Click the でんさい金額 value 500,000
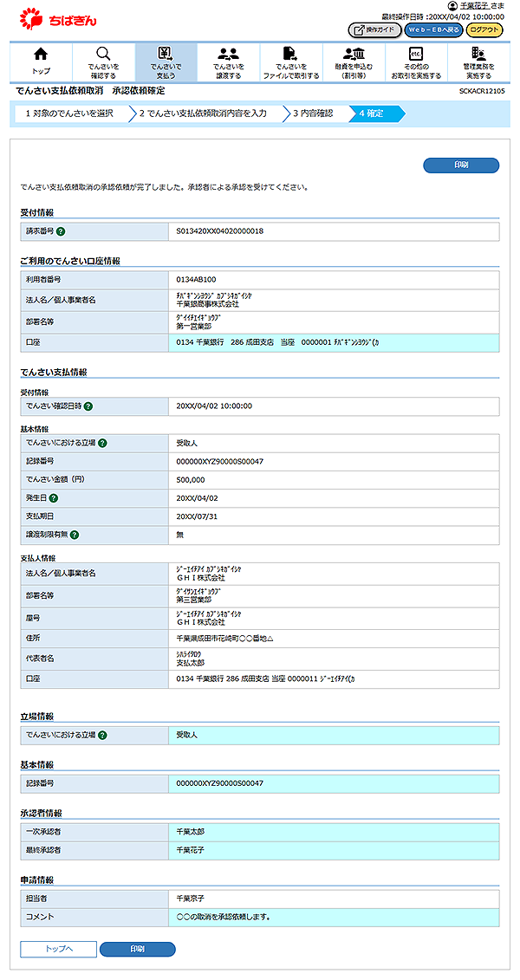 tap(191, 480)
